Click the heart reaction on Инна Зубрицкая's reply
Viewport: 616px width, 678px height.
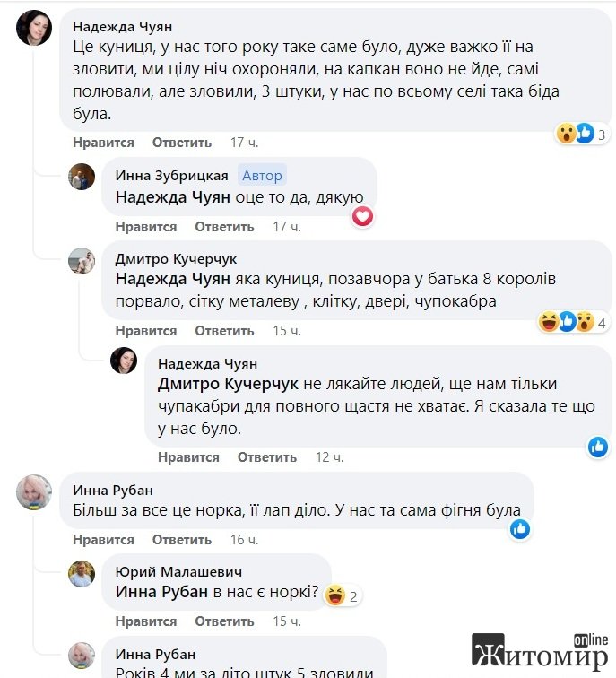362,216
